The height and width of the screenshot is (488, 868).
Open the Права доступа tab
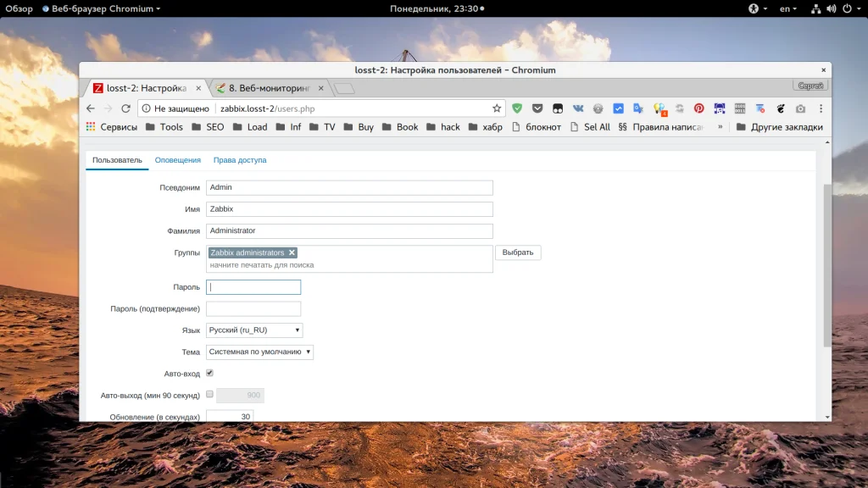coord(239,160)
